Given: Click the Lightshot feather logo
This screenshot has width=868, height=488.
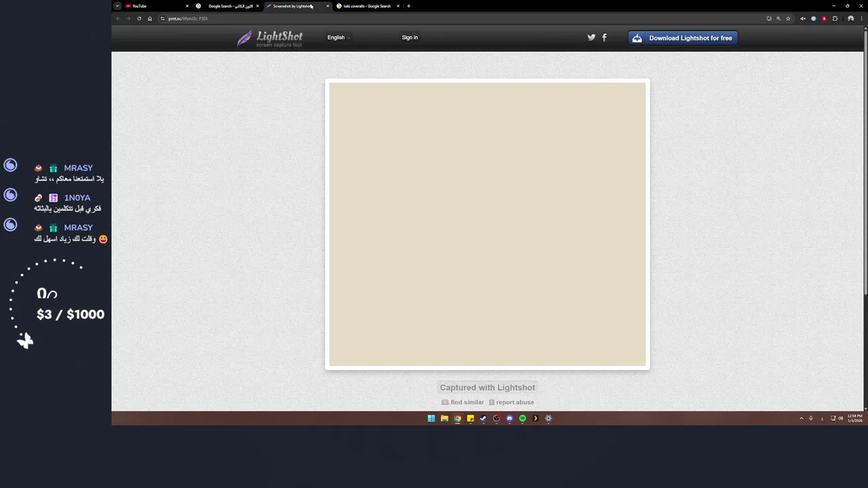Looking at the screenshot, I should pos(269,38).
